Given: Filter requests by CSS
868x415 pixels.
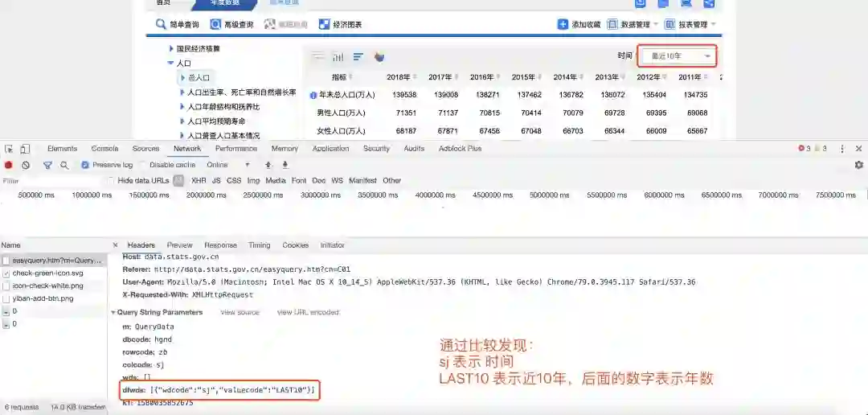Looking at the screenshot, I should click(234, 181).
